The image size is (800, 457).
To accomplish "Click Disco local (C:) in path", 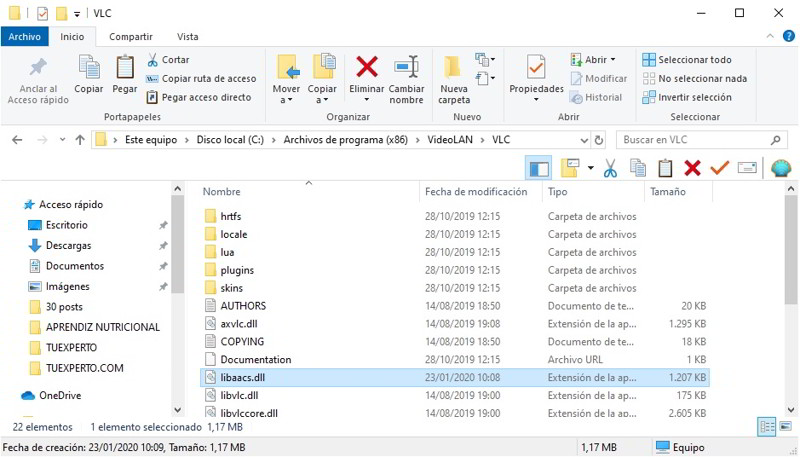I will [230, 140].
